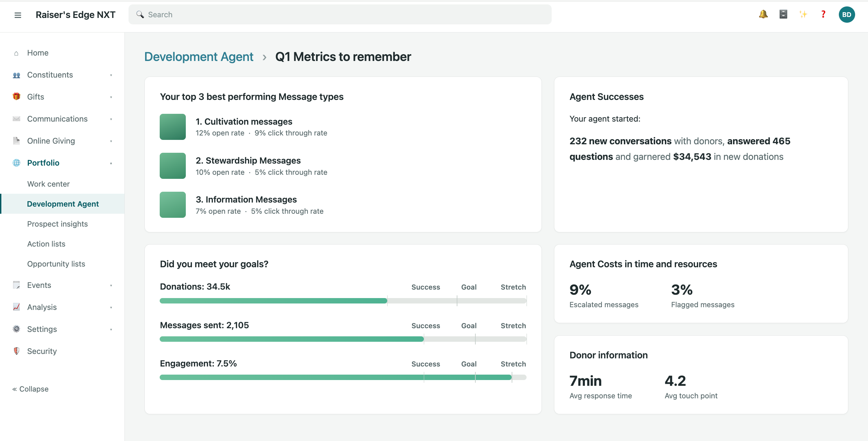Viewport: 868px width, 441px height.
Task: Click the Donations progress bar
Action: tap(343, 301)
